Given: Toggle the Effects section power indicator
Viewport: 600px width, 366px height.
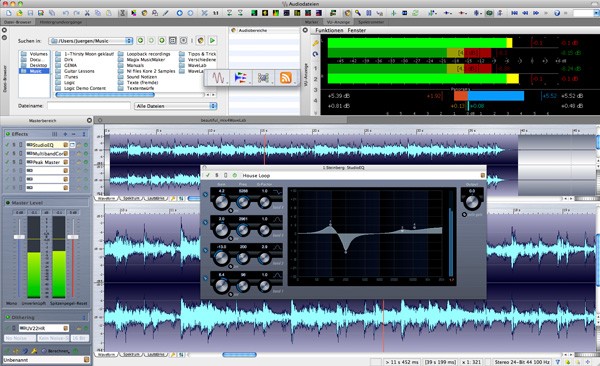Looking at the screenshot, I should (7, 134).
